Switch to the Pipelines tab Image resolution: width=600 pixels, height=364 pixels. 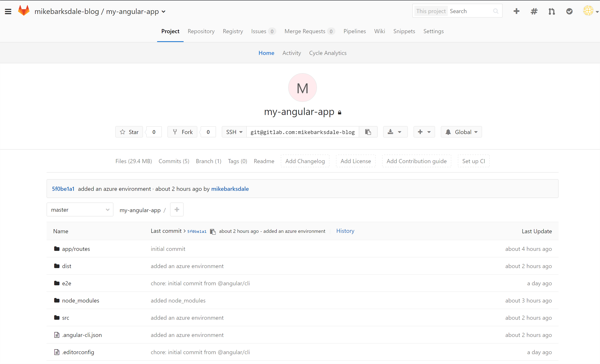point(354,31)
